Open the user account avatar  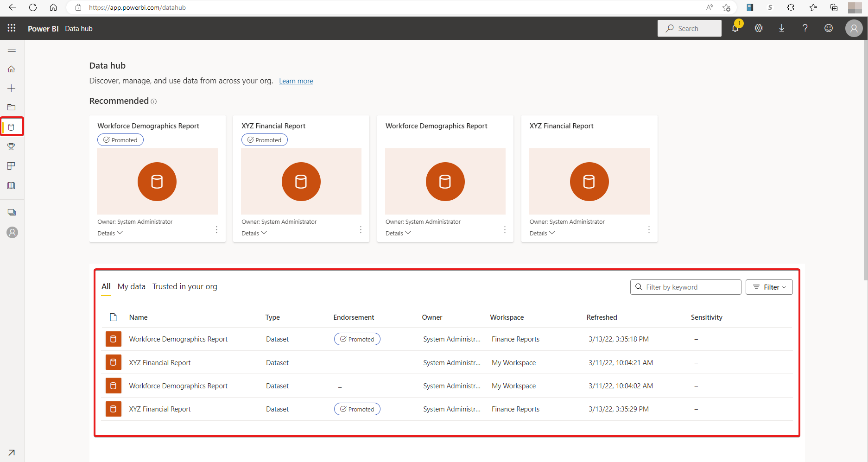[854, 28]
